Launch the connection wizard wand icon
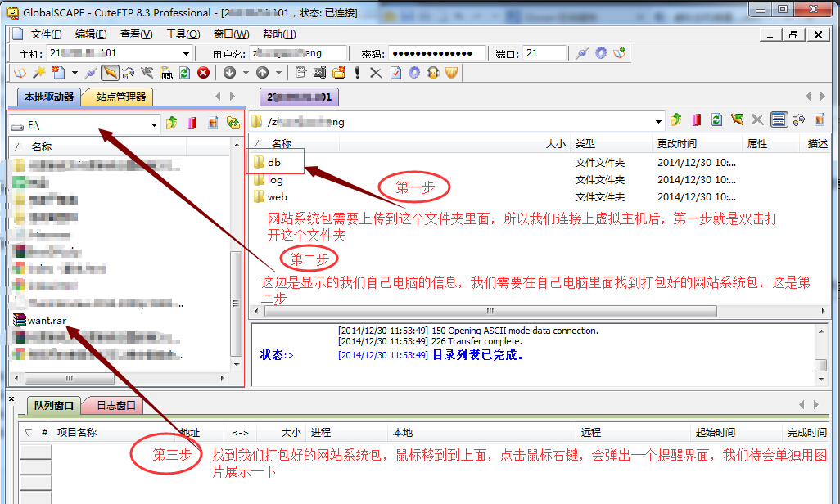The height and width of the screenshot is (504, 840). click(x=39, y=72)
